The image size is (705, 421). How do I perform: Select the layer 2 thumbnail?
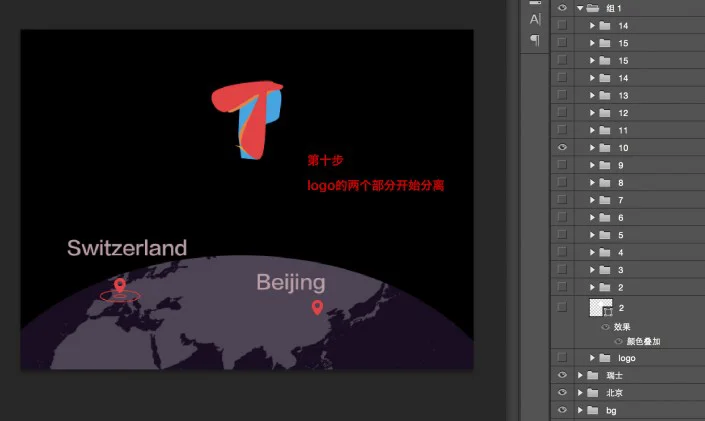pyautogui.click(x=601, y=308)
